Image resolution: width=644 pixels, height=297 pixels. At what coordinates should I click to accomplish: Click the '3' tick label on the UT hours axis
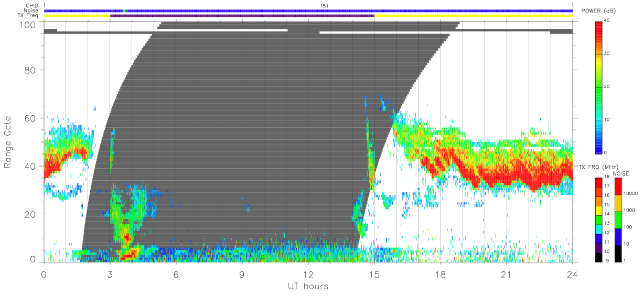point(110,274)
